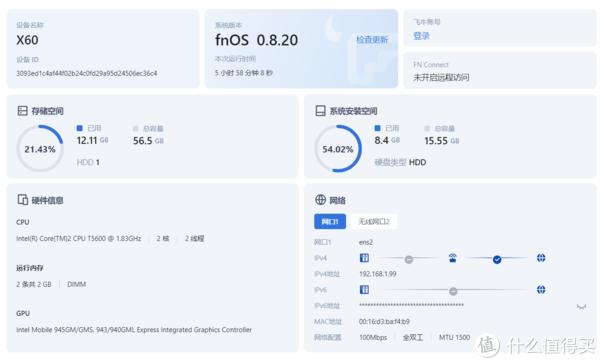600x363 pixels.
Task: Click the 未开启远程访问 FN Connect card
Action: tap(500, 71)
